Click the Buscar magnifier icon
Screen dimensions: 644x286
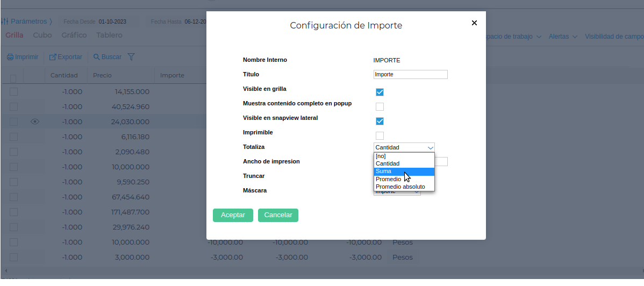pyautogui.click(x=97, y=57)
